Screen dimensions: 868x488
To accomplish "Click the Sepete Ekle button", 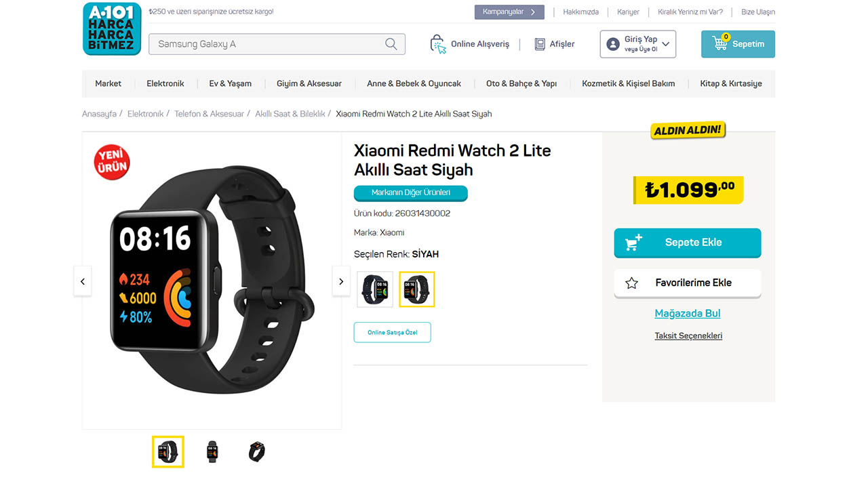I will click(687, 243).
